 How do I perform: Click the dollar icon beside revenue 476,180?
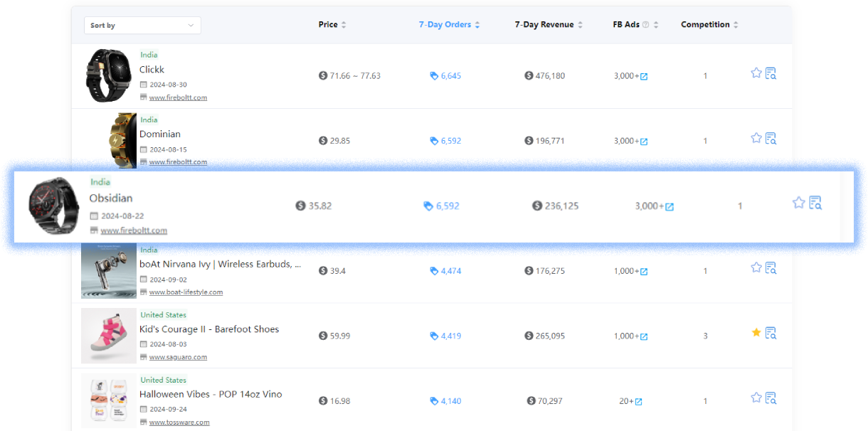529,75
